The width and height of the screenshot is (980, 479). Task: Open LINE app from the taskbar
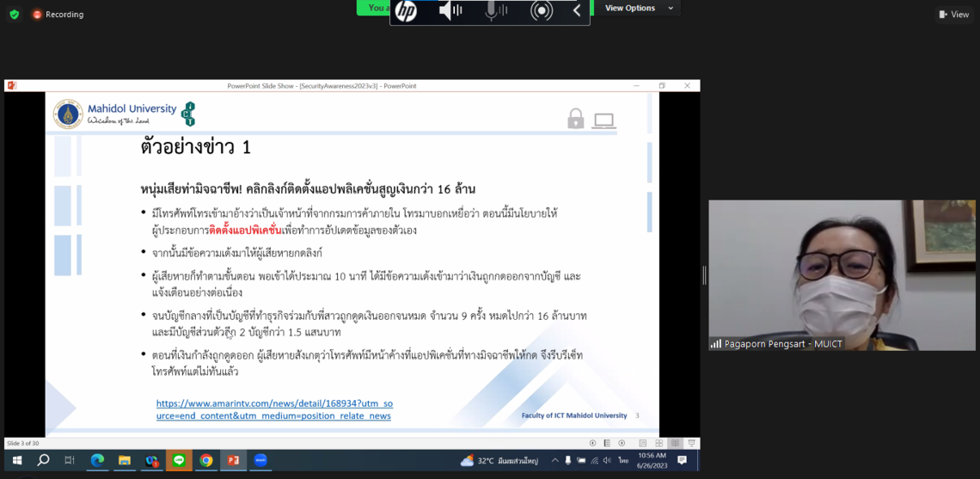click(179, 461)
